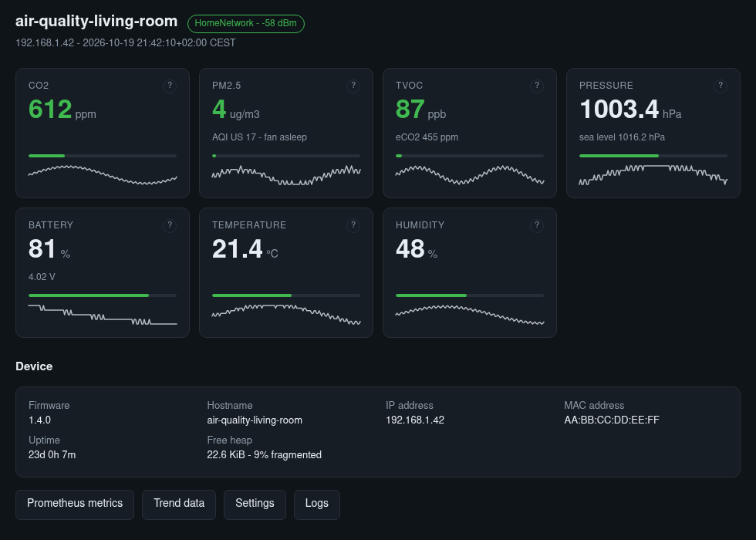756x540 pixels.
Task: Click the TVOC sparkline chart
Action: click(x=470, y=175)
